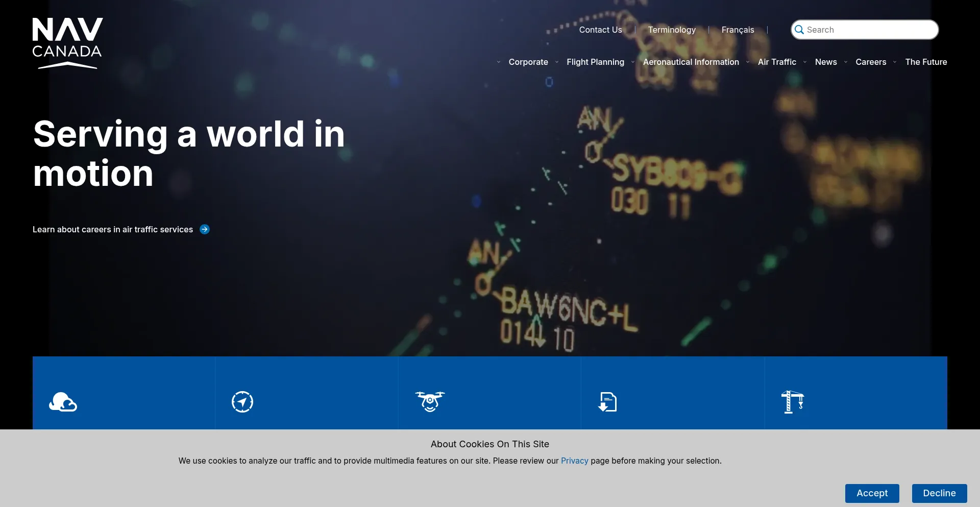Open the News menu
Image resolution: width=980 pixels, height=507 pixels.
click(x=827, y=62)
